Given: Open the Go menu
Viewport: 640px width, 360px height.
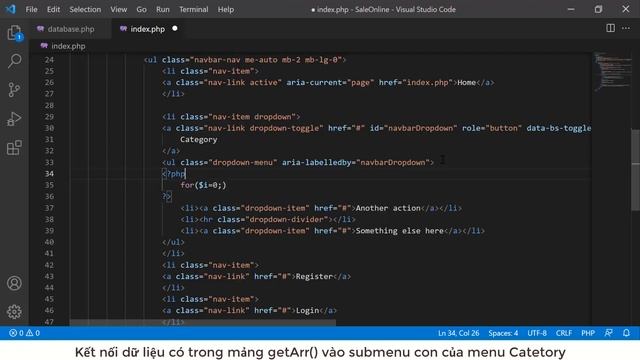Looking at the screenshot, I should (141, 9).
